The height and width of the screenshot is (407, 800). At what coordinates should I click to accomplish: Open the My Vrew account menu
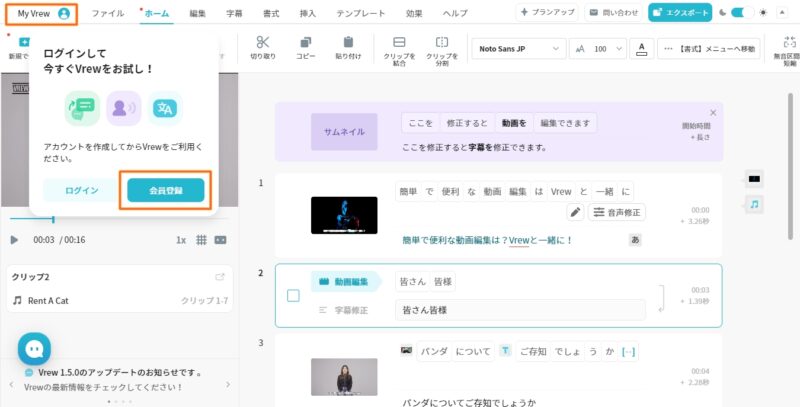point(42,14)
